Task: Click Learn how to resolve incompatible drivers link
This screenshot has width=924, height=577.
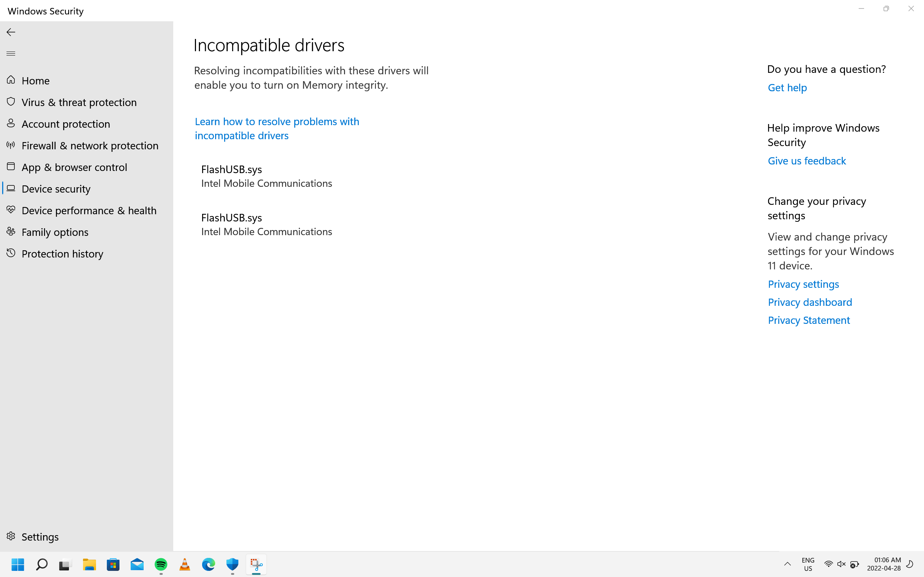Action: pyautogui.click(x=277, y=128)
